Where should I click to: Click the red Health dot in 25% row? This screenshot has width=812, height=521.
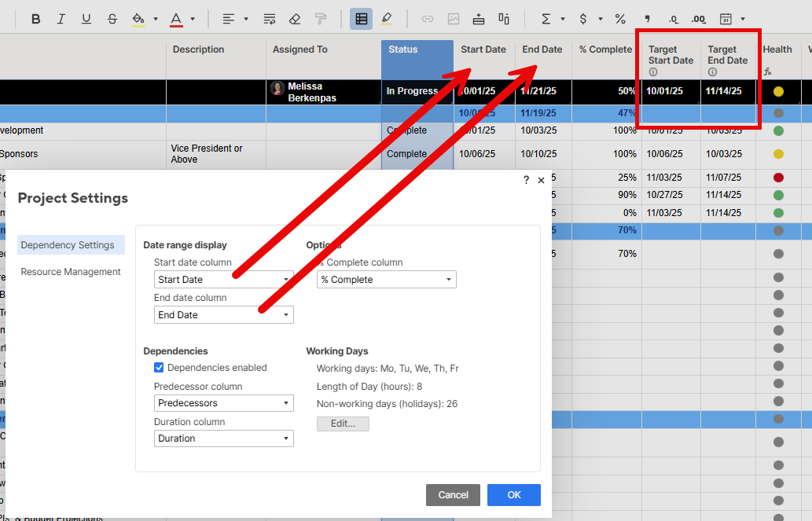tap(778, 178)
